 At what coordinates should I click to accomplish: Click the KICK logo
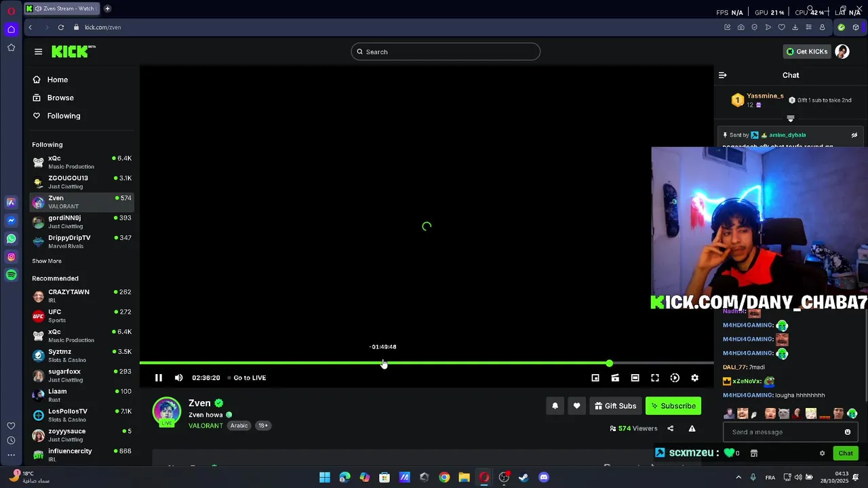click(73, 52)
